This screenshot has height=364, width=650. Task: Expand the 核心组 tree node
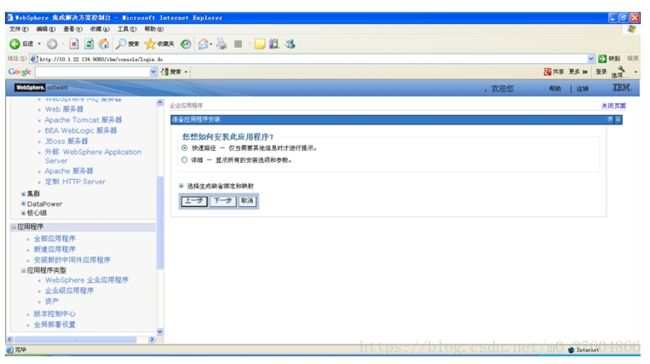pyautogui.click(x=23, y=213)
